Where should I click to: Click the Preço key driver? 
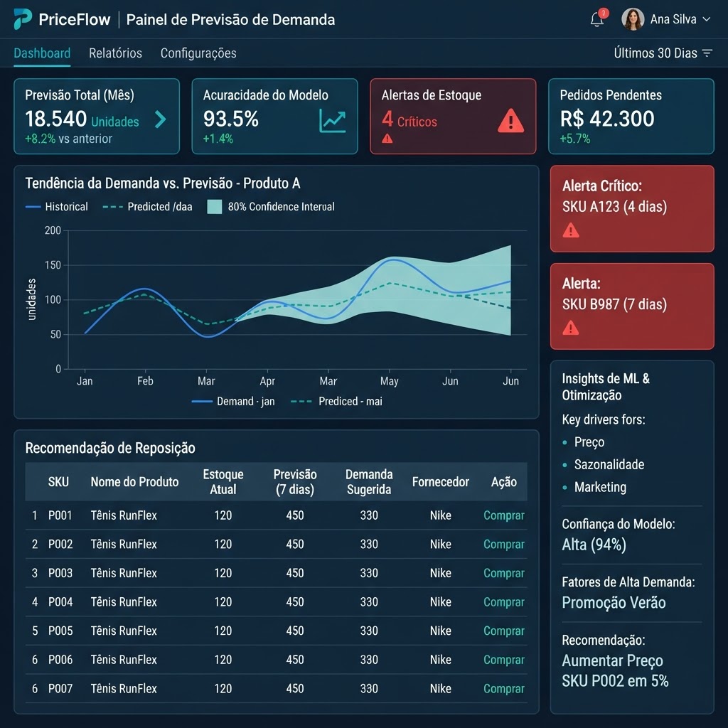[589, 442]
